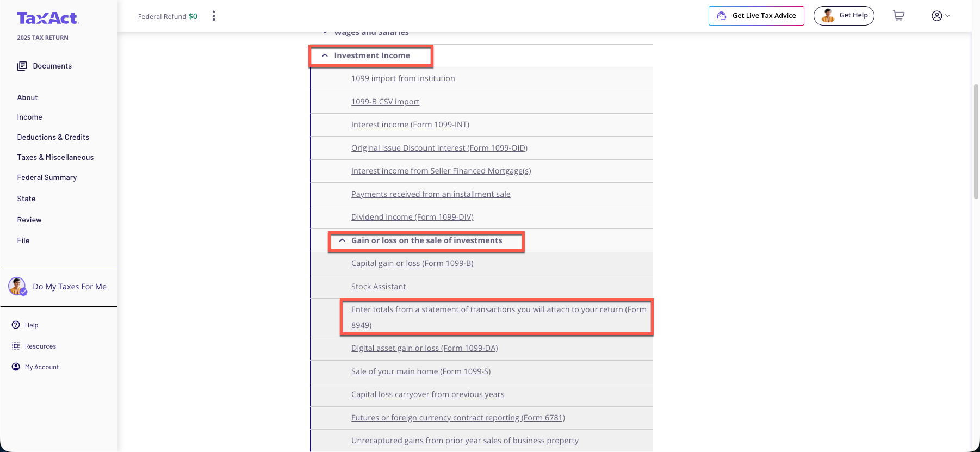Open the shopping cart icon

click(x=898, y=16)
